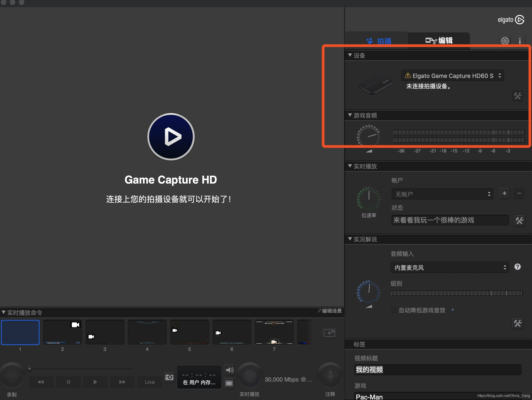Collapse the 实时播放命令 panel
The height and width of the screenshot is (400, 532).
pos(4,312)
